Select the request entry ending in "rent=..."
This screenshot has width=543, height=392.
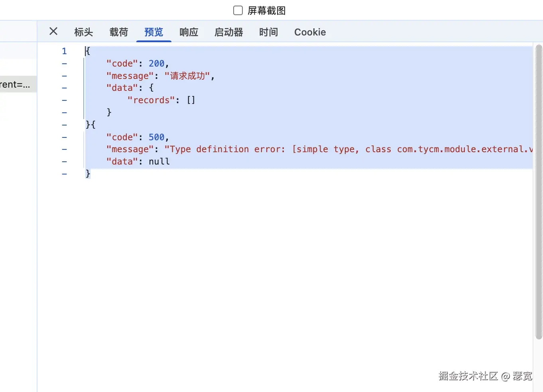16,84
